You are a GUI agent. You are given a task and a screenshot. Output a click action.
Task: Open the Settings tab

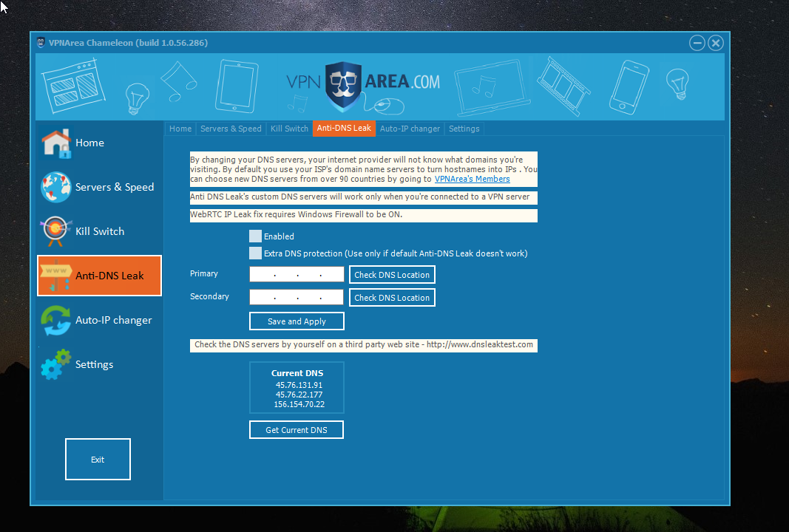(x=464, y=129)
